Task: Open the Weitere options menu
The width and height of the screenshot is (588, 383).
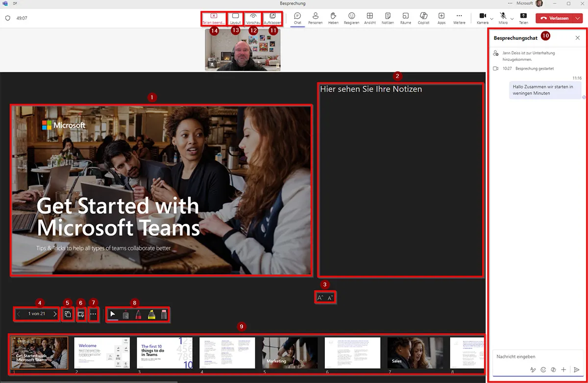Action: (x=459, y=19)
